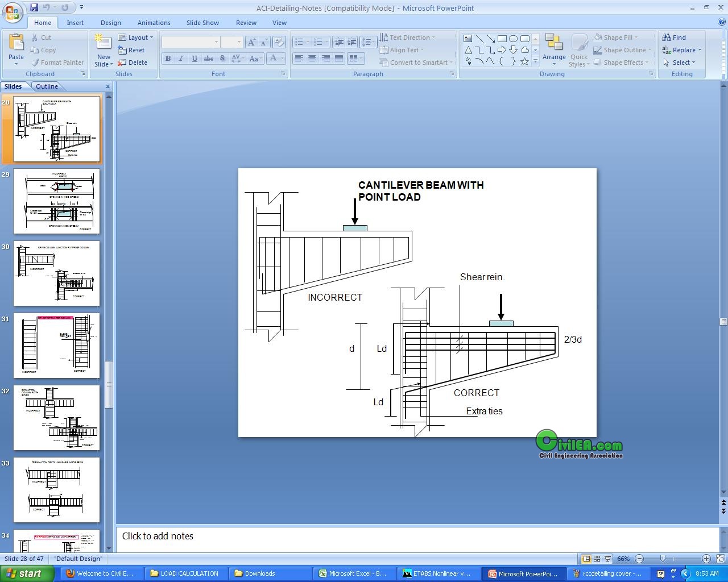
Task: Save the presentation with floppy icon
Action: (x=34, y=7)
